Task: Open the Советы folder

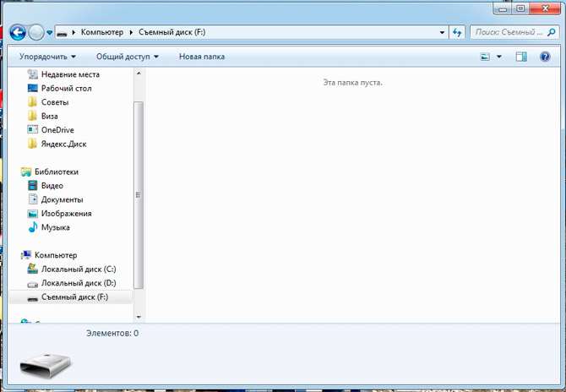Action: (x=55, y=102)
